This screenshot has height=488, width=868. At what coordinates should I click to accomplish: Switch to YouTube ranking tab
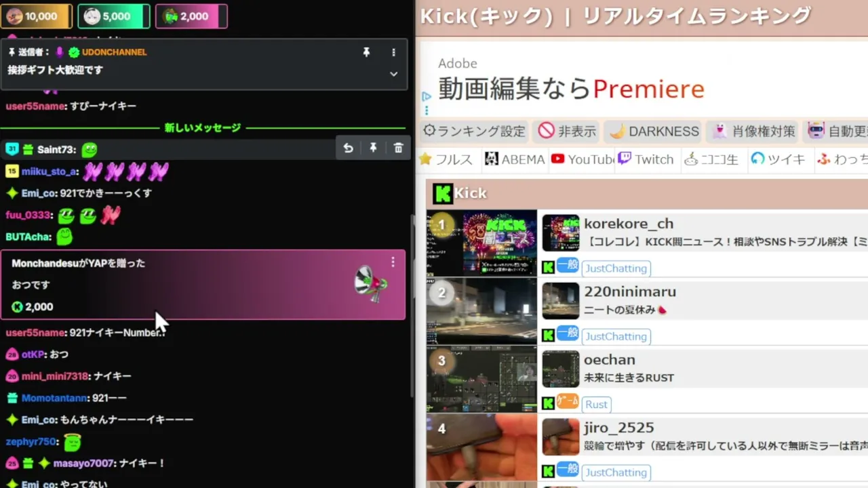583,159
